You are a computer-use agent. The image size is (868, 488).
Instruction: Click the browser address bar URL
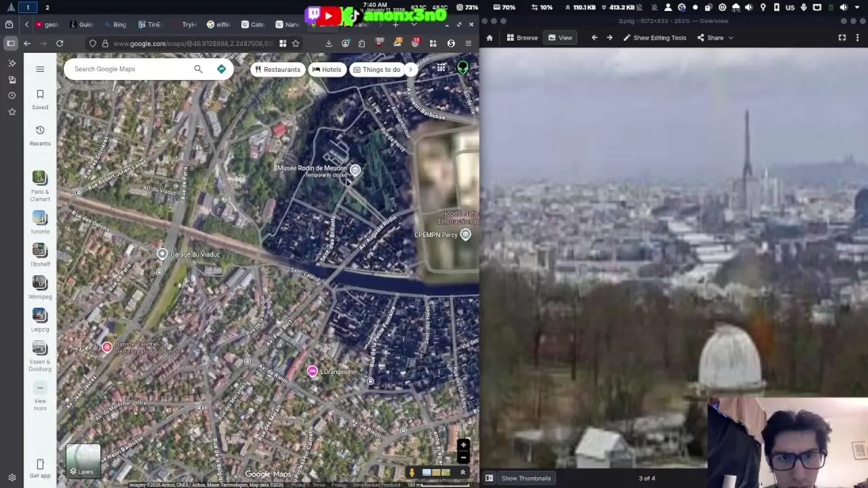tap(193, 43)
